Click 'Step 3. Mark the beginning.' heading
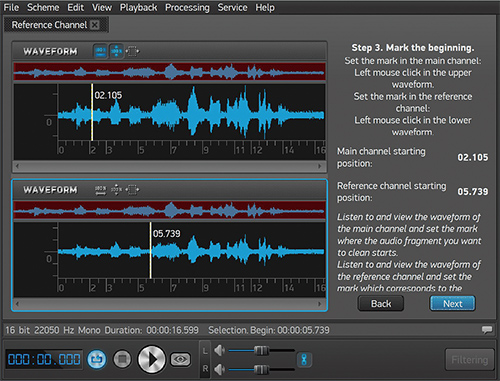 [x=413, y=48]
